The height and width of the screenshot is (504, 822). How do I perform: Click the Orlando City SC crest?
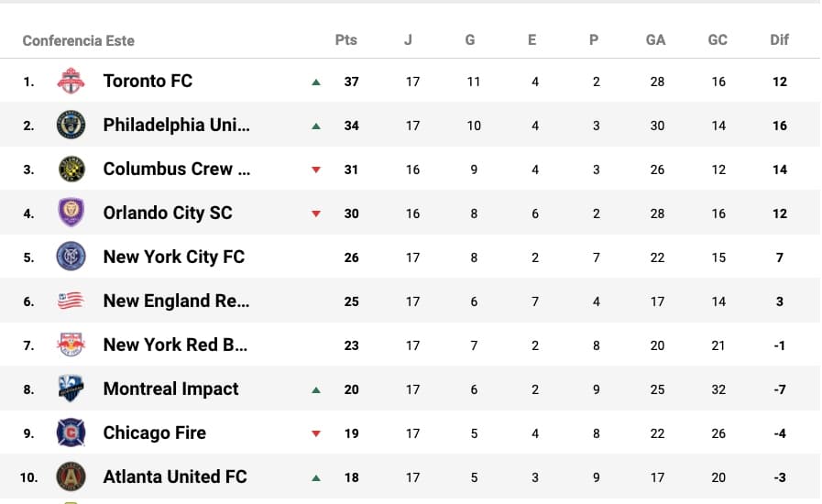tap(71, 214)
